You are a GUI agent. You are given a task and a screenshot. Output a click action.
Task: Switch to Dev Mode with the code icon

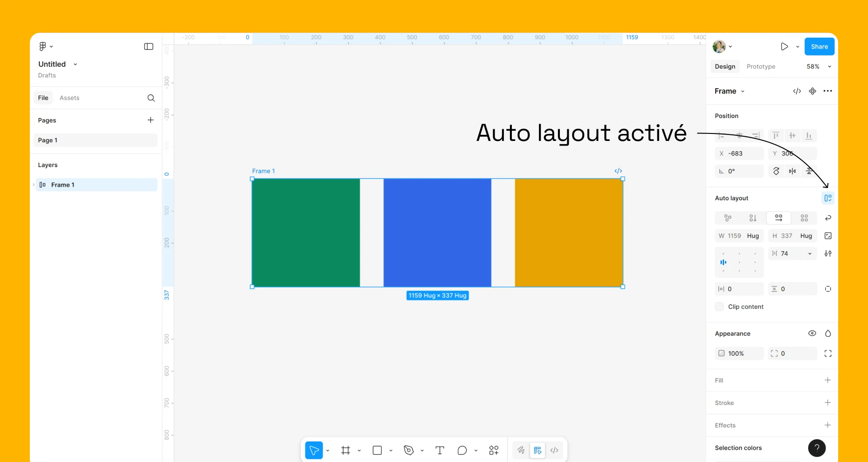554,450
